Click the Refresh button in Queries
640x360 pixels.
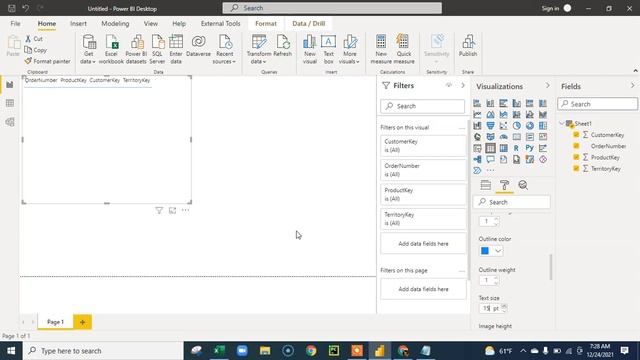pyautogui.click(x=282, y=46)
